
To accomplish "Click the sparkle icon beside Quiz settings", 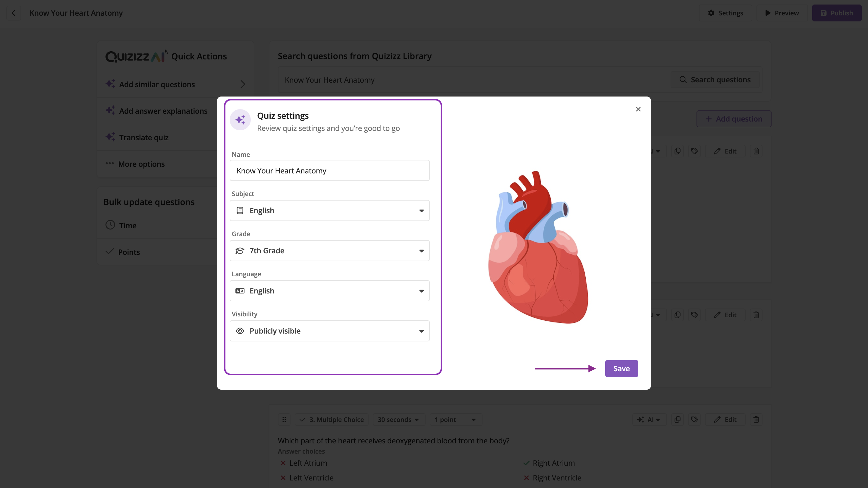I will 240,120.
